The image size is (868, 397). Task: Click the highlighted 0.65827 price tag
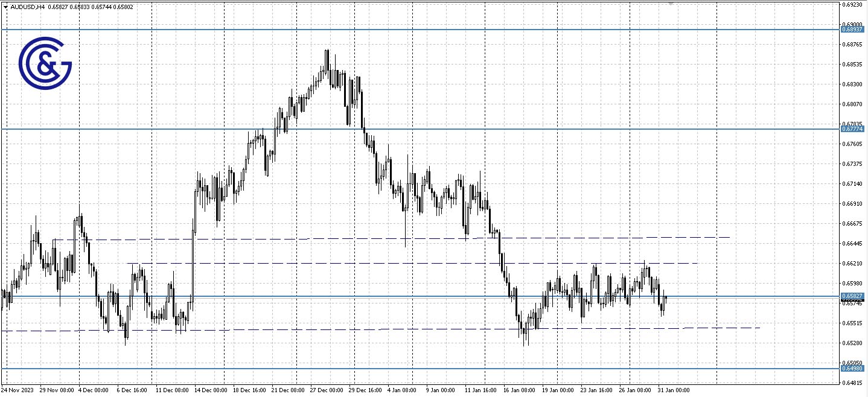(x=851, y=296)
